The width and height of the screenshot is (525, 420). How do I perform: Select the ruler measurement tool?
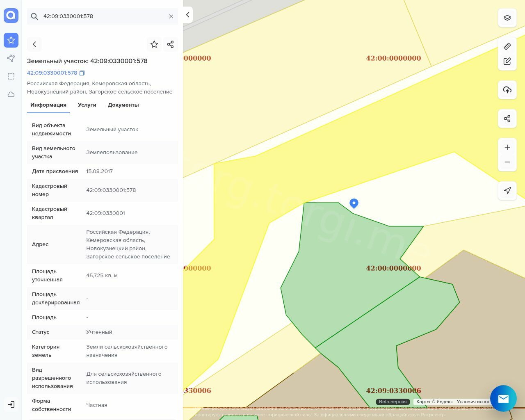[x=507, y=46]
